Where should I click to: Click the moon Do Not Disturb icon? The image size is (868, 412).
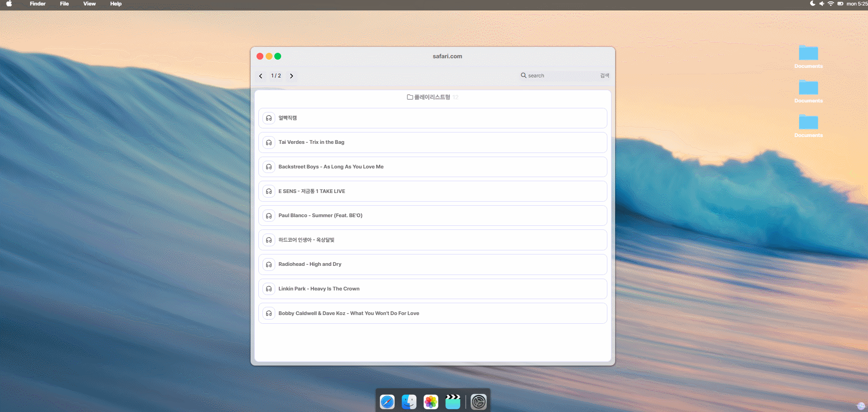[812, 4]
